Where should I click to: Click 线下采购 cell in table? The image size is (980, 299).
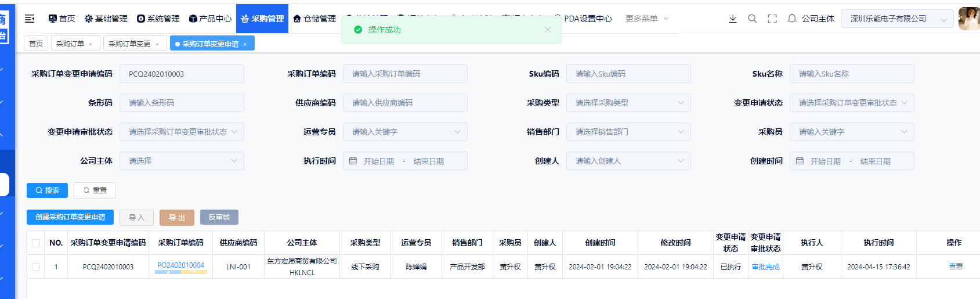pos(365,267)
